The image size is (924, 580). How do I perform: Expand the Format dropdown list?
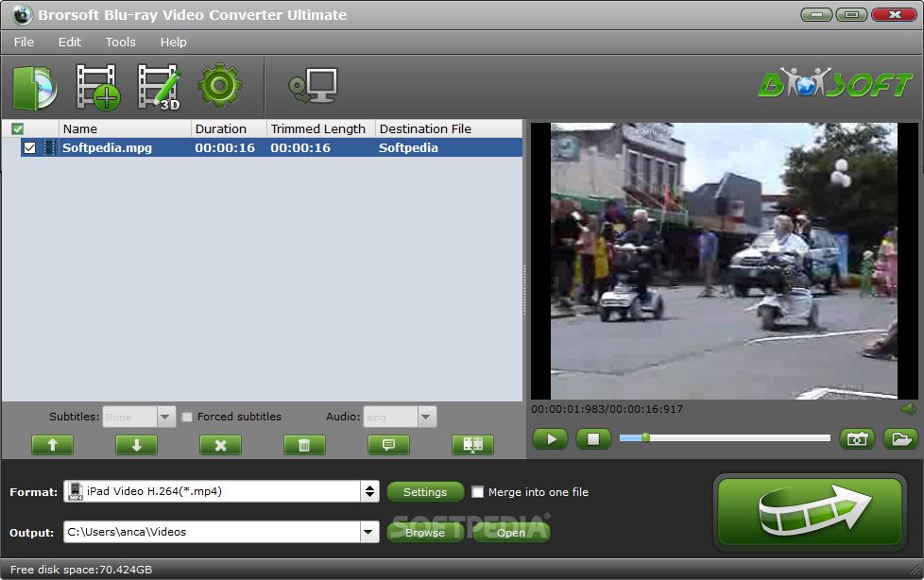369,491
